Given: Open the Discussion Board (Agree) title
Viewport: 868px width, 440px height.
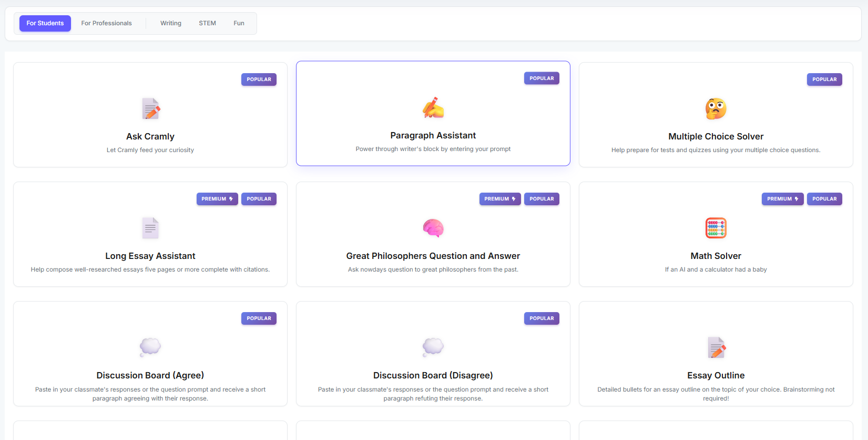Looking at the screenshot, I should click(x=150, y=375).
